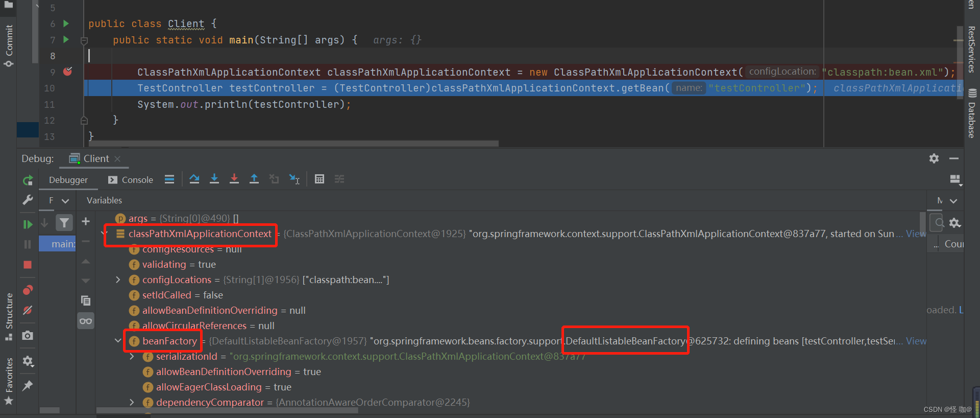
Task: Switch to the Debugger tab
Action: coord(68,180)
